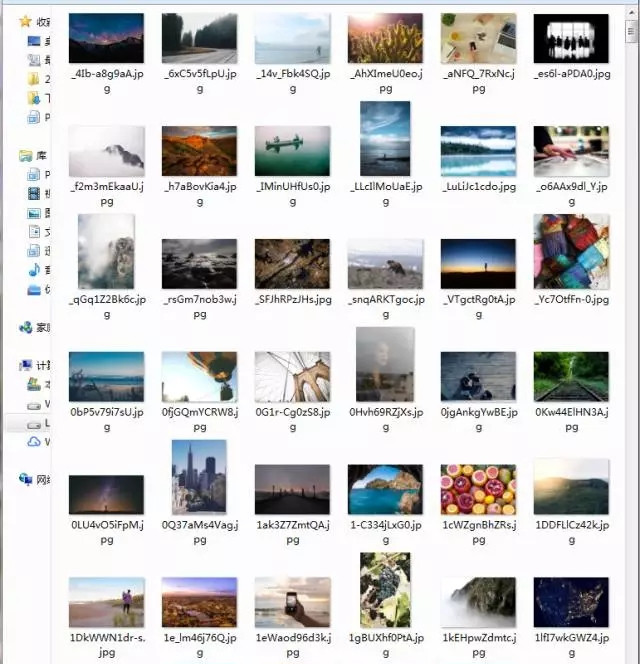Select the 0G1r-Cg0zS8.jpg bridge thumbnail
The image size is (640, 664).
pyautogui.click(x=292, y=377)
